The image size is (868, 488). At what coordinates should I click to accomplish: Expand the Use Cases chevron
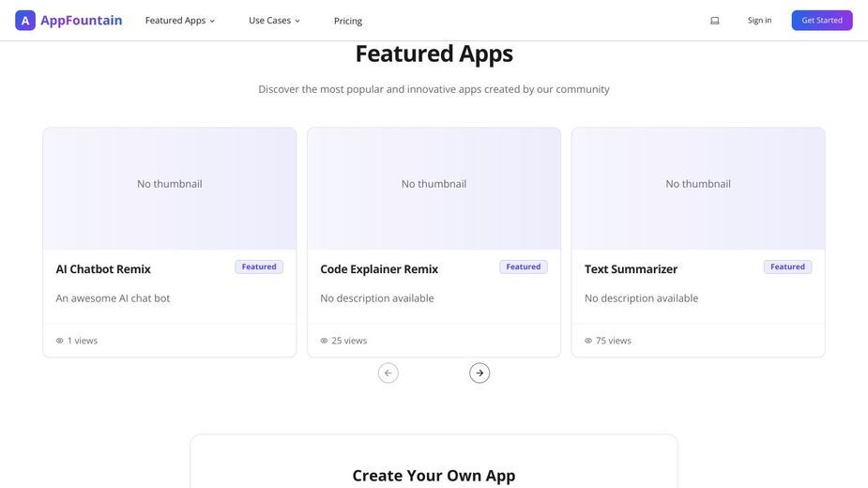(297, 21)
